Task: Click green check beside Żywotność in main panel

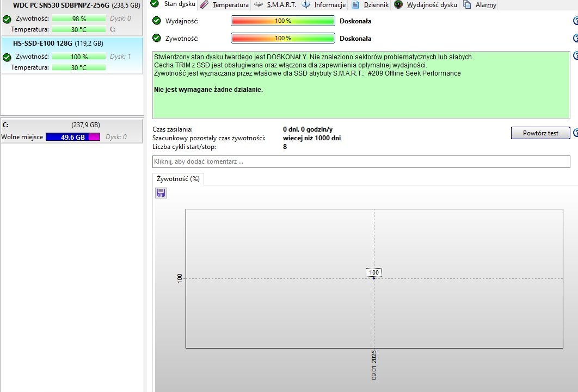Action: [x=157, y=39]
